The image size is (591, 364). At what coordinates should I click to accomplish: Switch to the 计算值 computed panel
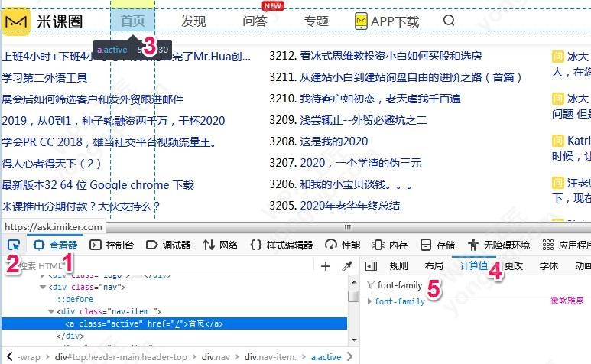tap(473, 265)
